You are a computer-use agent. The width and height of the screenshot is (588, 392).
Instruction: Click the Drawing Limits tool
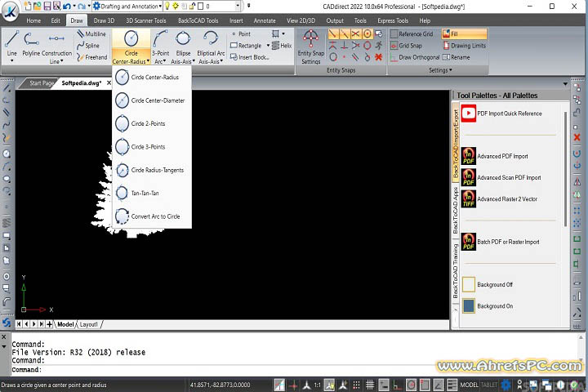[464, 46]
